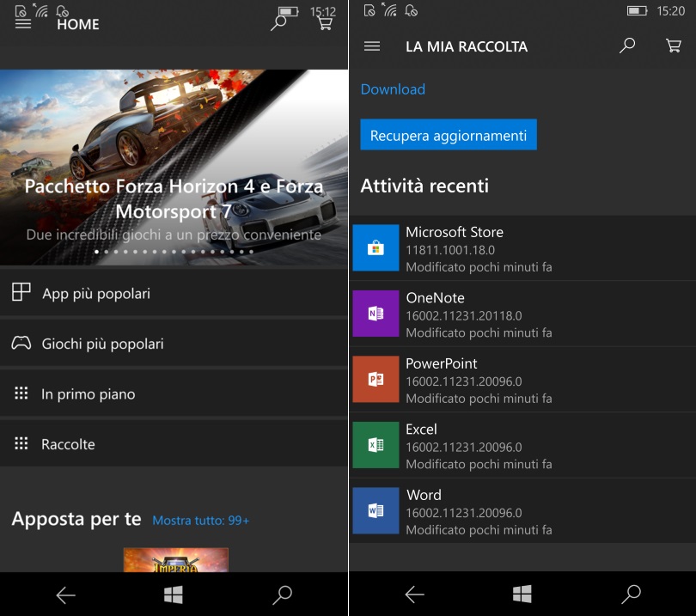This screenshot has height=616, width=696.
Task: Tap battery indicator on right phone status bar
Action: tap(637, 10)
